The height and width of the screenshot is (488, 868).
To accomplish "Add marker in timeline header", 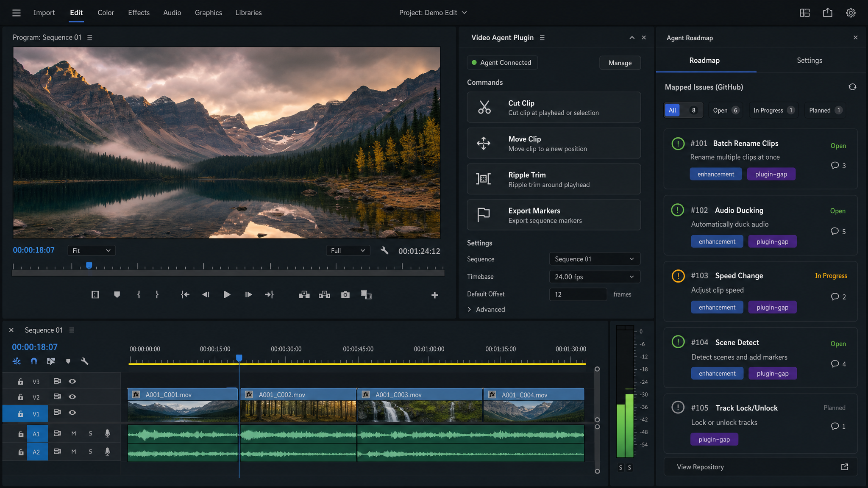I will (x=68, y=361).
